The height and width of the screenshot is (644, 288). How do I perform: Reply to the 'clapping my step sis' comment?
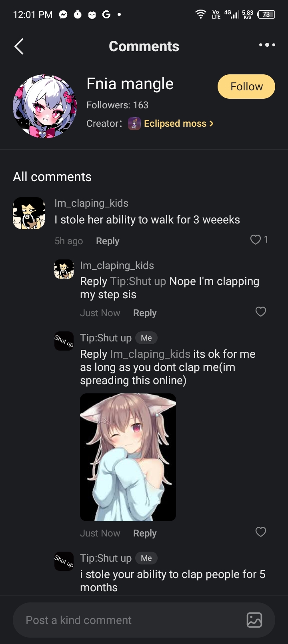[x=145, y=313]
